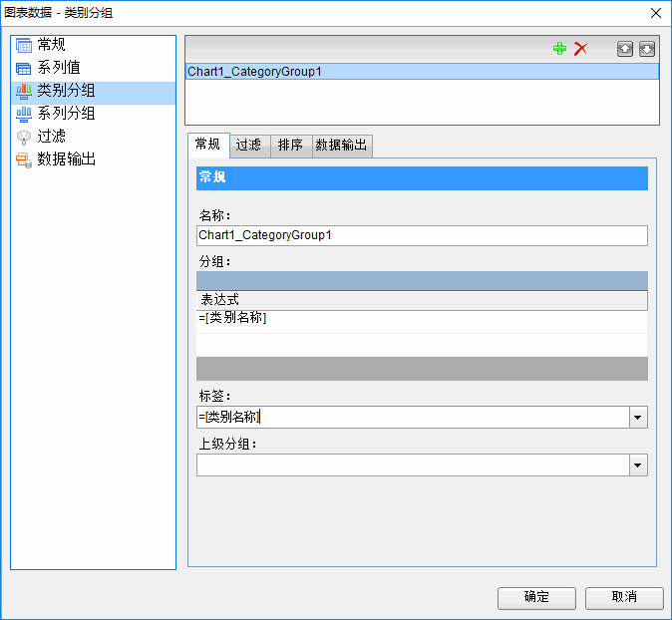
Task: Go to 系列分组 in the sidebar
Action: pos(66,114)
